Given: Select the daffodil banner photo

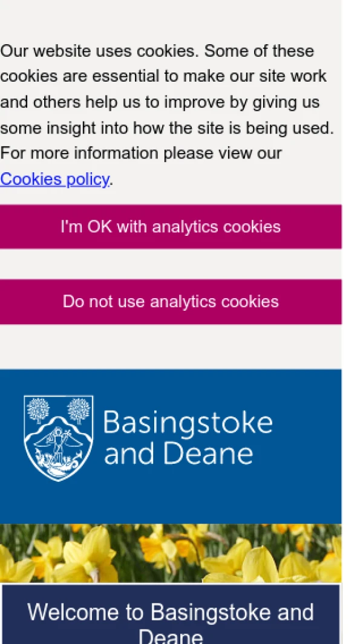Looking at the screenshot, I should click(171, 553).
